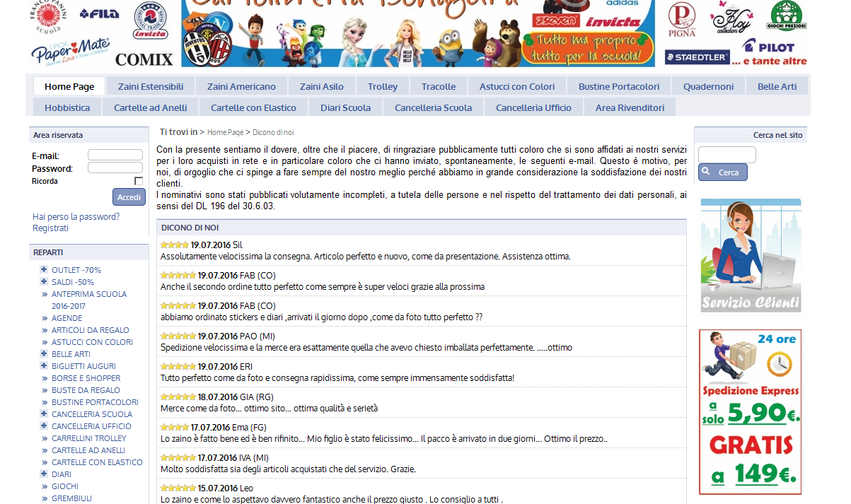
Task: Click the Servizio Clienti banner image
Action: 751,255
